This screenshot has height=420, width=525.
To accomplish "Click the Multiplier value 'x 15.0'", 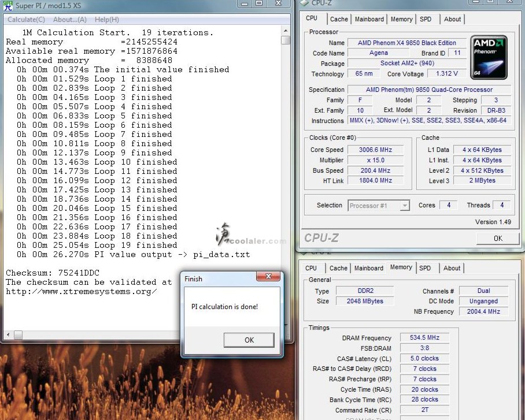I will pos(375,160).
